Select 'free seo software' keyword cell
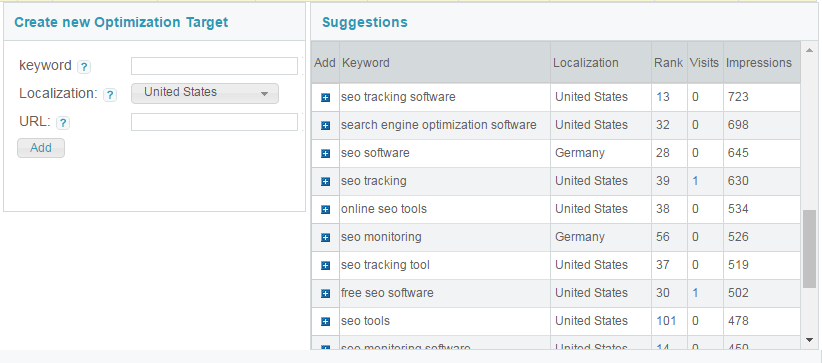 pos(445,293)
